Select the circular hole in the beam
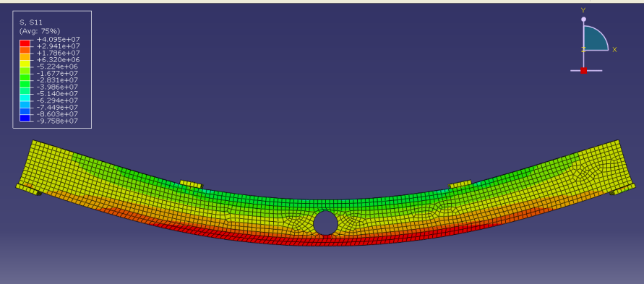644x284 pixels. [x=326, y=223]
